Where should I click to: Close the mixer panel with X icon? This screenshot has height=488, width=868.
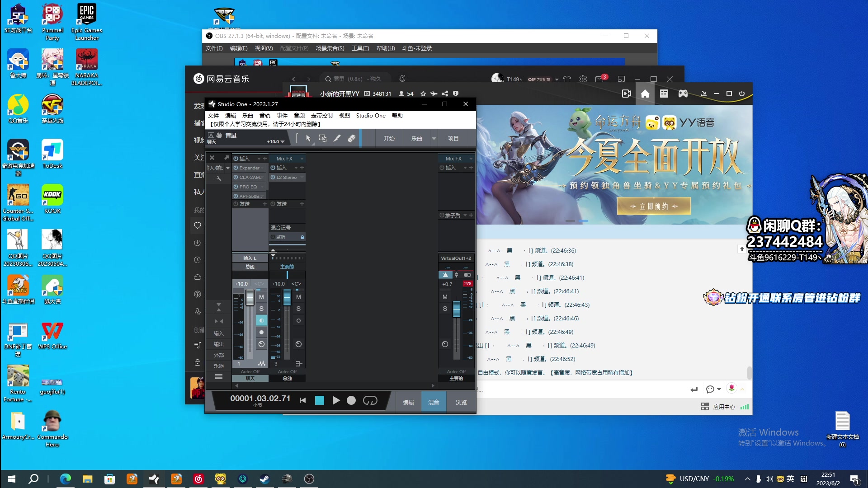[x=212, y=158]
